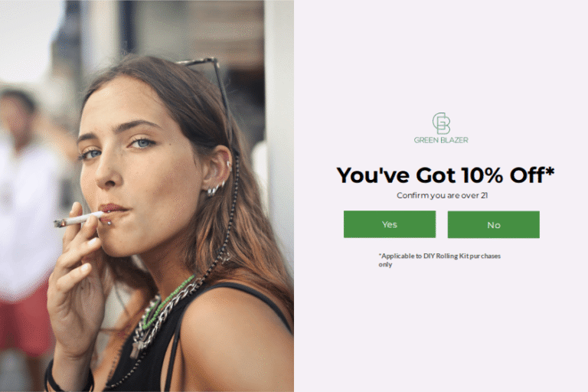Click the hoop earrings on the woman's ear

tap(217, 188)
